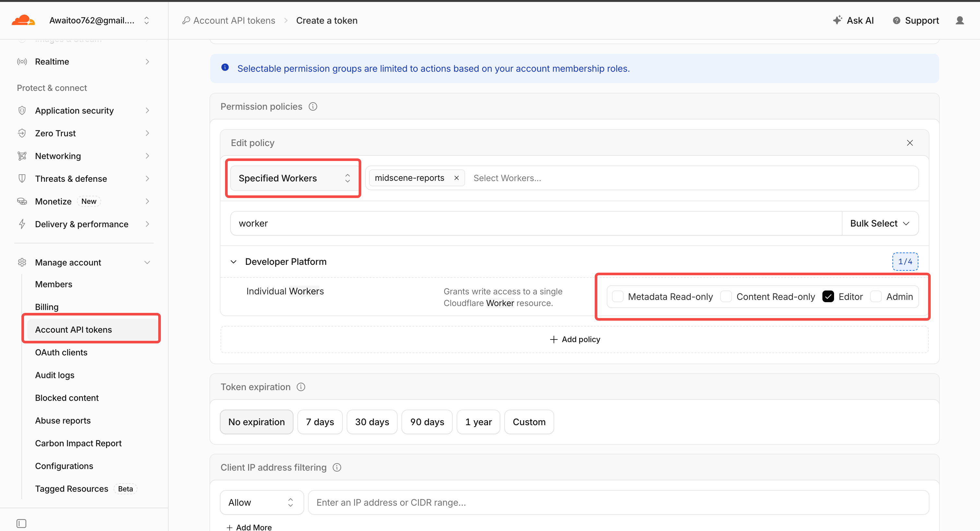This screenshot has width=980, height=531.
Task: Click the Monetize coins icon
Action: click(x=22, y=201)
